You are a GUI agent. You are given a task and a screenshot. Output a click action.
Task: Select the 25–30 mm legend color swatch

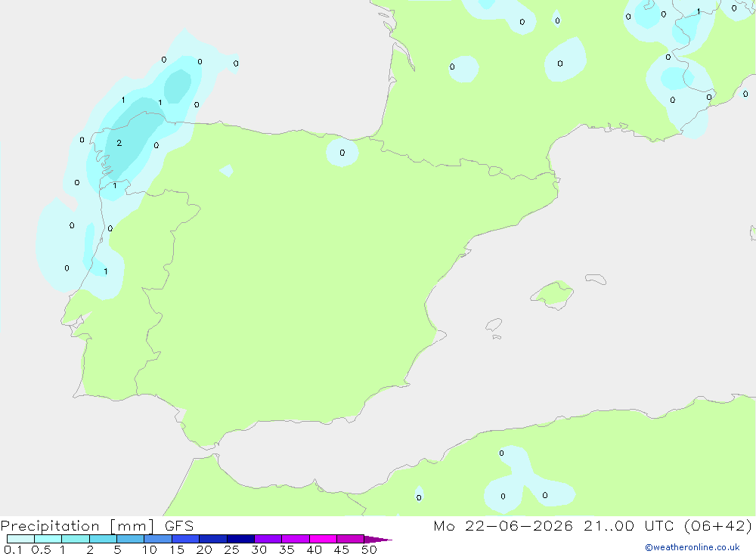(x=240, y=539)
